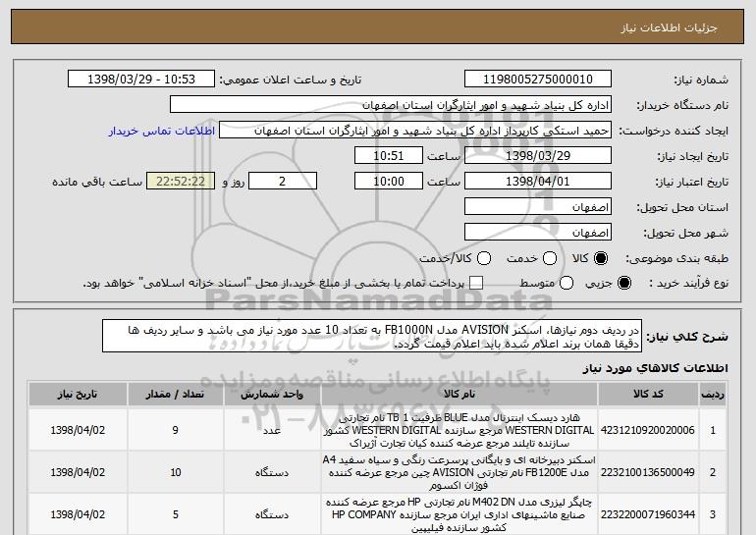Click the HP M402 DN printer item name
Screen dimensions: 756x535
[x=459, y=514]
